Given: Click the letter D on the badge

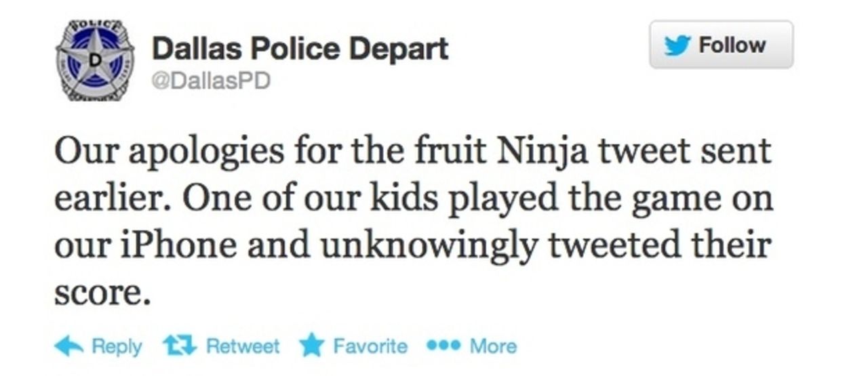Looking at the screenshot, I should [96, 59].
